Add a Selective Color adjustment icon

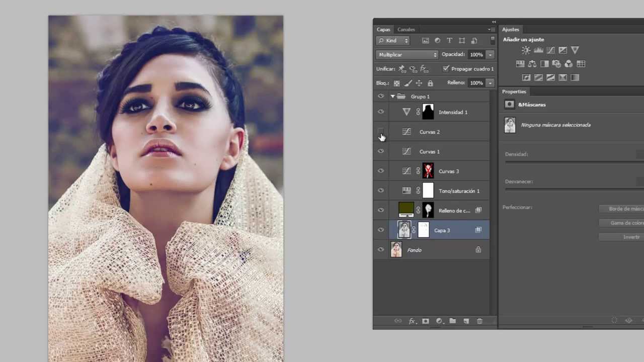pos(562,77)
